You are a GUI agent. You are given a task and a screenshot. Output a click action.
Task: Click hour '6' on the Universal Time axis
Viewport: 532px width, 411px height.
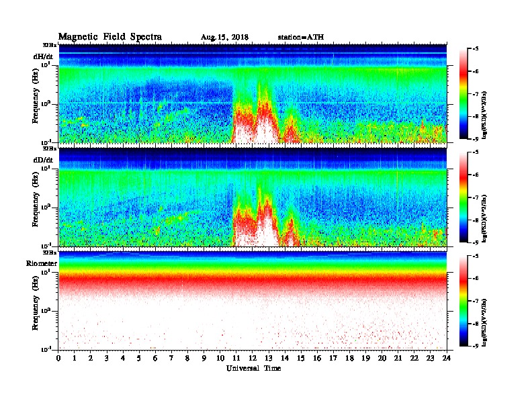(x=155, y=358)
